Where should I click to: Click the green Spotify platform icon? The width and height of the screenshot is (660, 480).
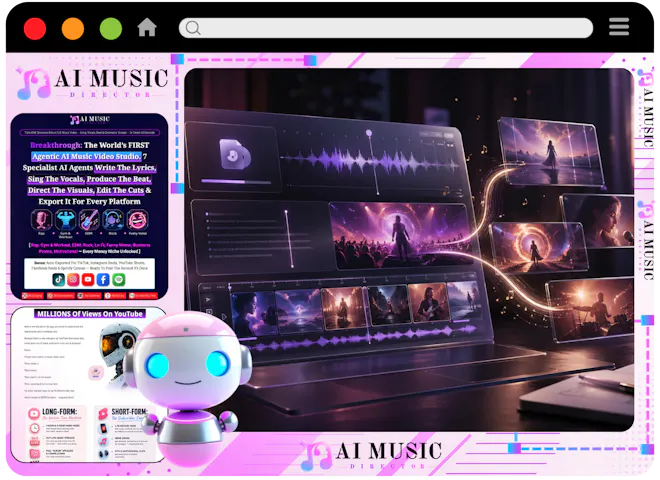click(119, 279)
